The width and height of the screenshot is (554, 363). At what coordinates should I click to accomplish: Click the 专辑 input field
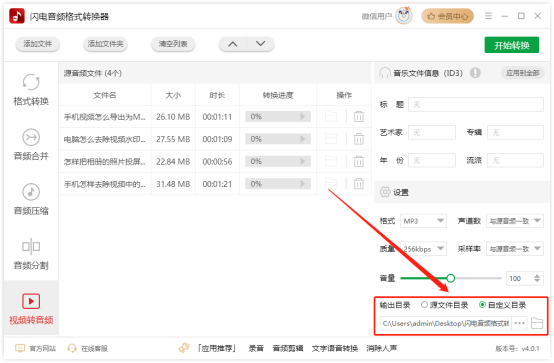point(515,133)
